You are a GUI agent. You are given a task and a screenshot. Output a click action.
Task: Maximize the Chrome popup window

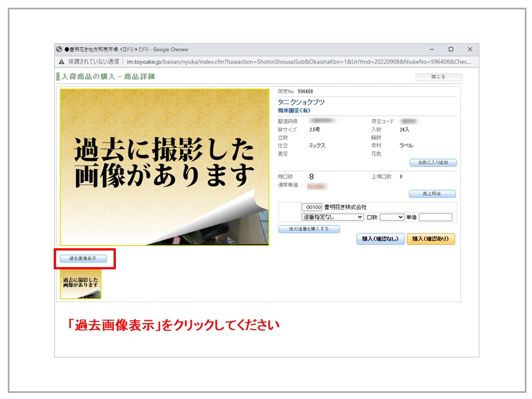click(x=451, y=49)
